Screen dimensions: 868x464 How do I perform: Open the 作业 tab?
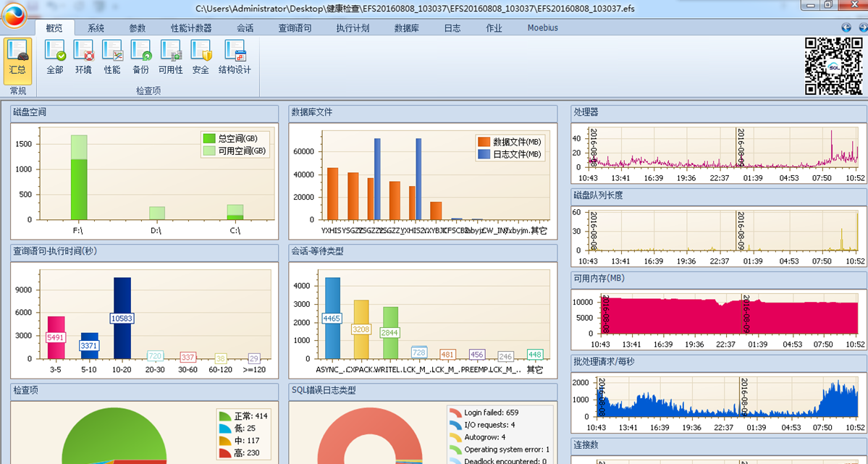pos(494,28)
